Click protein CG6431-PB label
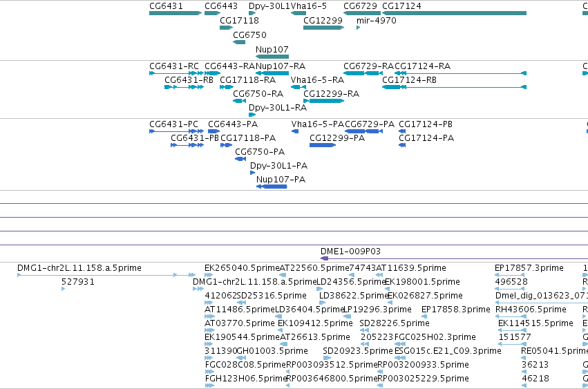The image size is (588, 389). 195,138
